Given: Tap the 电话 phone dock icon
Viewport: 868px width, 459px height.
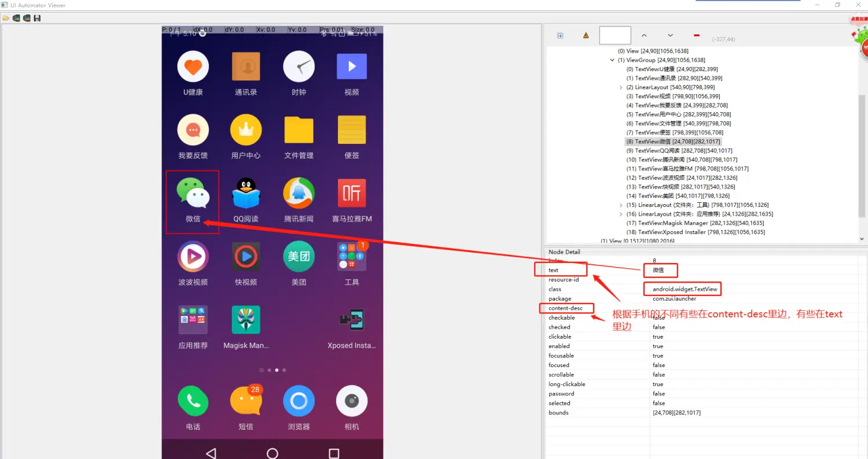Looking at the screenshot, I should pyautogui.click(x=193, y=401).
